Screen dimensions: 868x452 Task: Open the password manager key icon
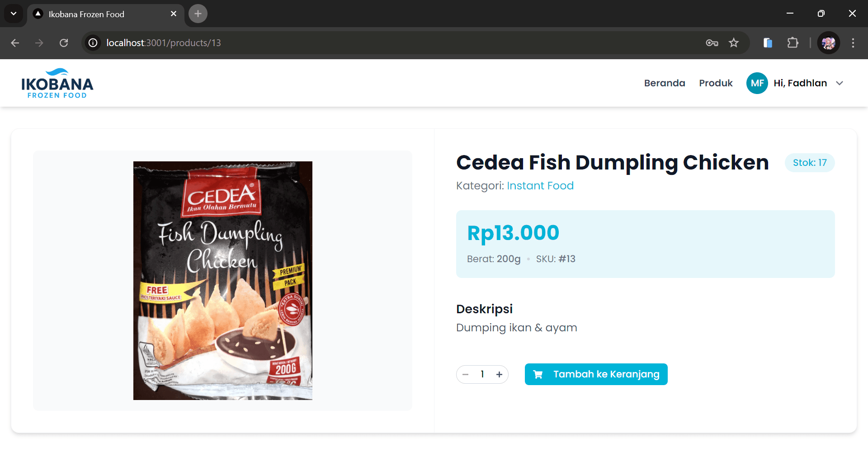pos(712,43)
